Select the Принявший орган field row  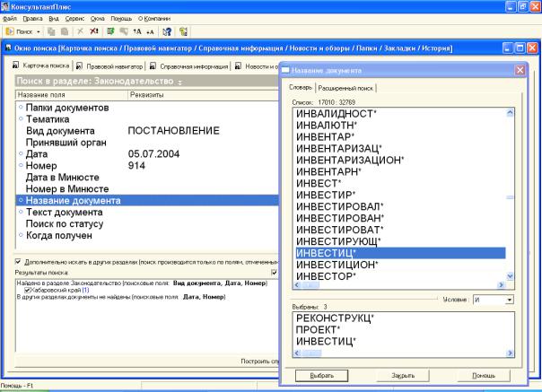(147, 143)
